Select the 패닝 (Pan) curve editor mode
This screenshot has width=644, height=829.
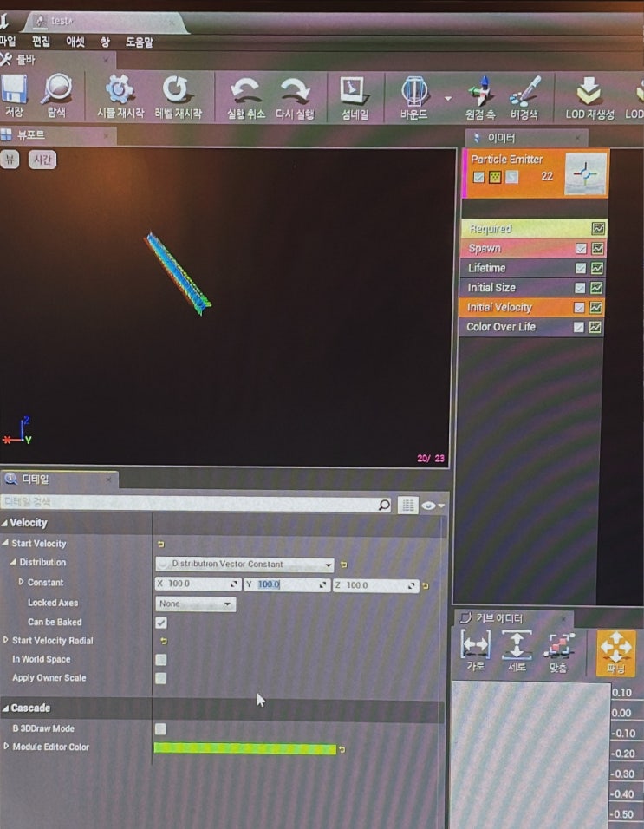[616, 652]
